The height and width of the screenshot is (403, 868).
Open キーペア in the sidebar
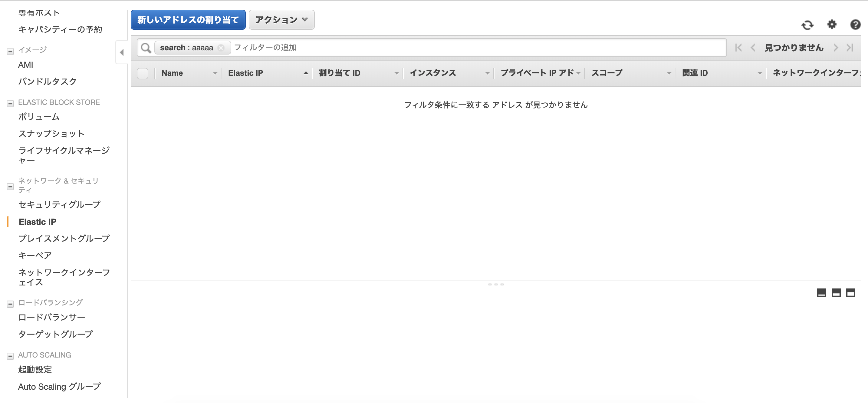pyautogui.click(x=35, y=255)
